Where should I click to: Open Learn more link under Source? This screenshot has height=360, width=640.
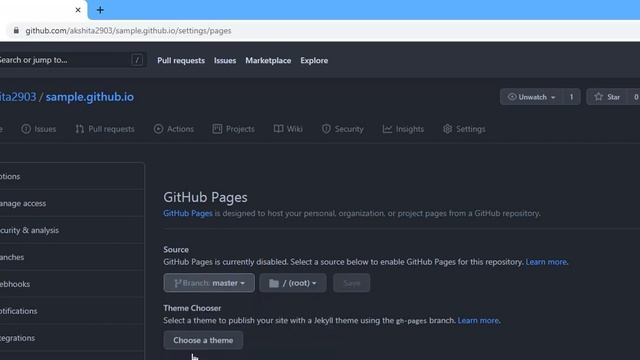click(546, 262)
